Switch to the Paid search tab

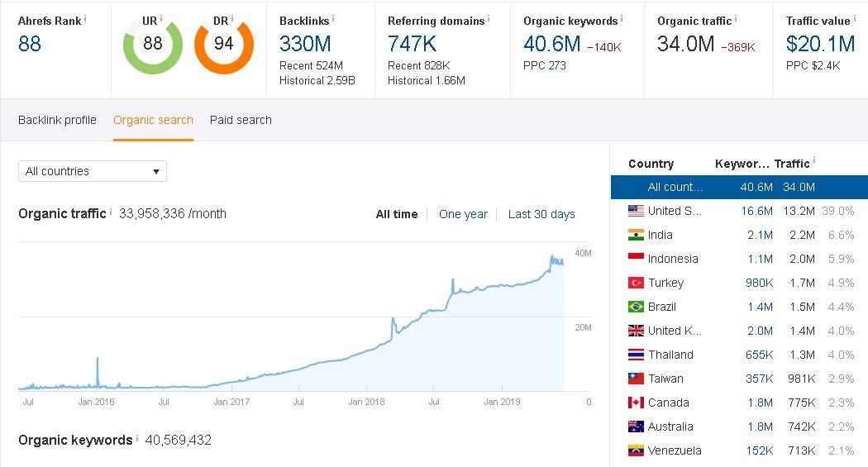pos(241,120)
